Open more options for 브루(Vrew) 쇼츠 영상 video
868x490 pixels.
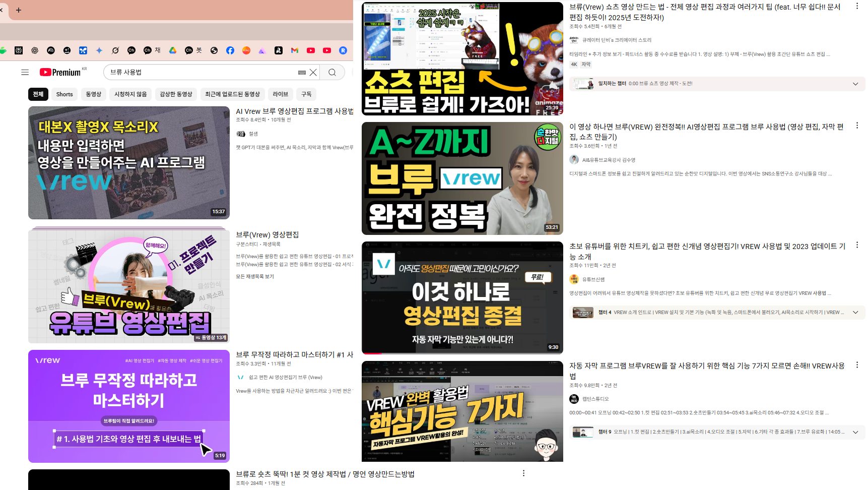[x=857, y=6]
